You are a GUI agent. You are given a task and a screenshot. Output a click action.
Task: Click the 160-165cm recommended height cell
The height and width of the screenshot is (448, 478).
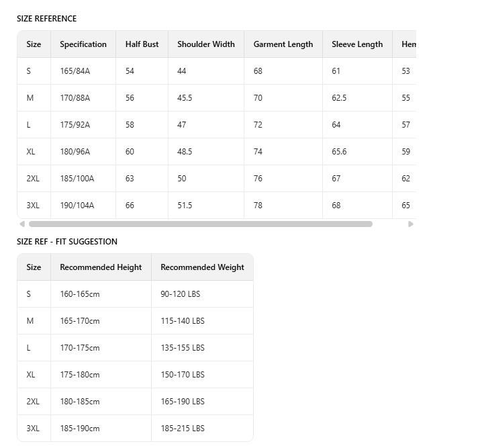click(80, 294)
